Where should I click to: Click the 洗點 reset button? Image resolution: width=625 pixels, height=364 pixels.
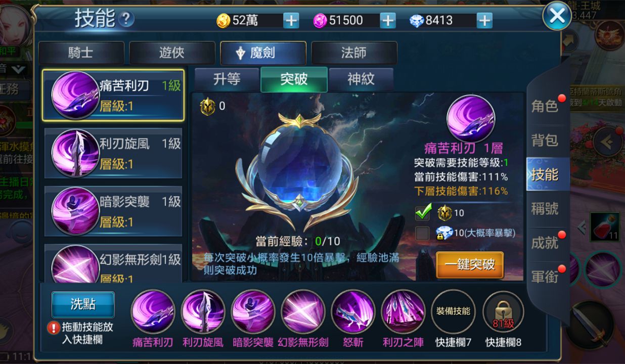click(x=83, y=304)
